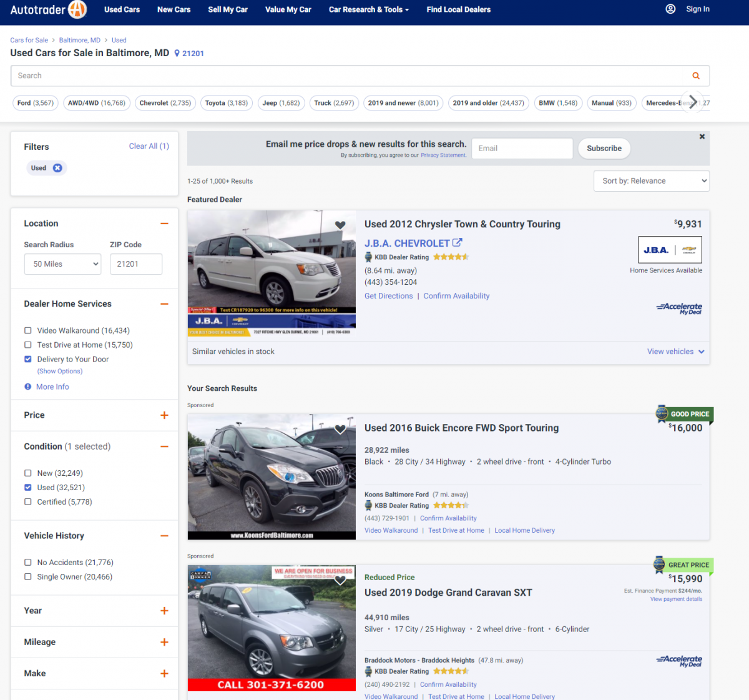
Task: Close the email subscription banner
Action: [702, 136]
